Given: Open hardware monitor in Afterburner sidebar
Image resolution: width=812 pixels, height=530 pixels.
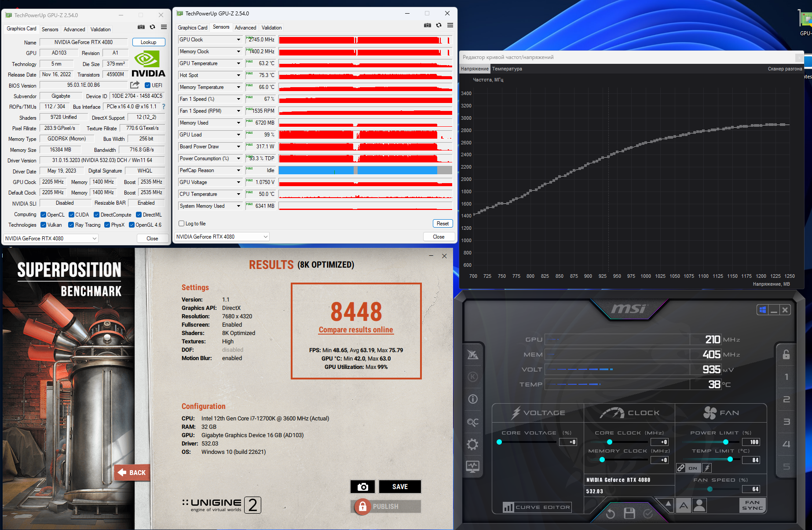Looking at the screenshot, I should click(x=473, y=467).
